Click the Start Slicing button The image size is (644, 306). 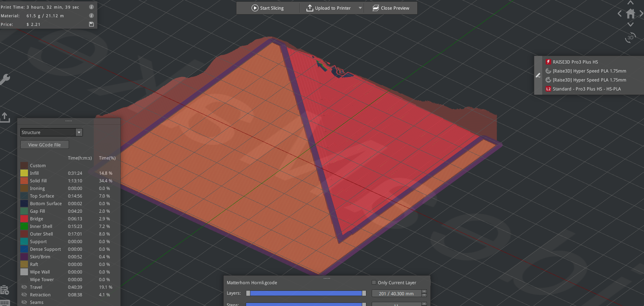point(268,8)
